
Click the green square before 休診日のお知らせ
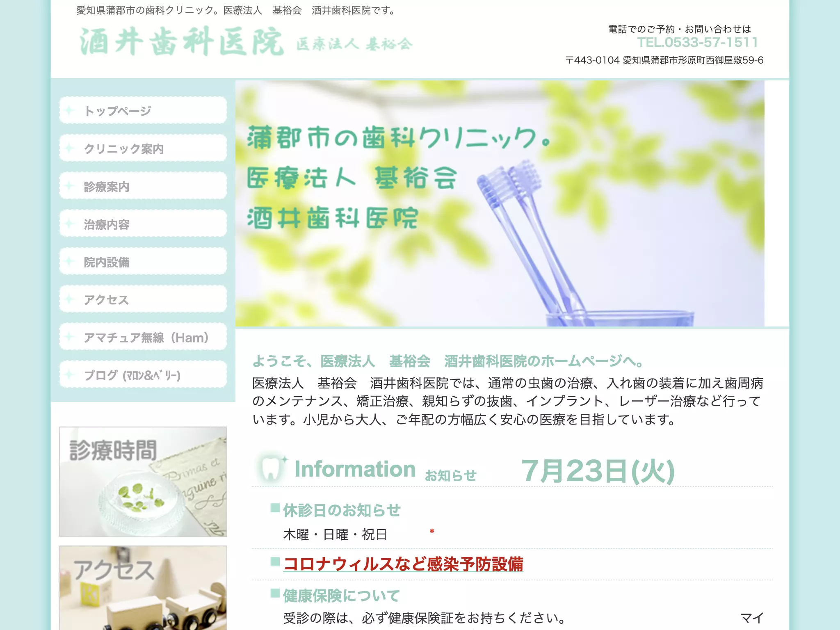(275, 508)
